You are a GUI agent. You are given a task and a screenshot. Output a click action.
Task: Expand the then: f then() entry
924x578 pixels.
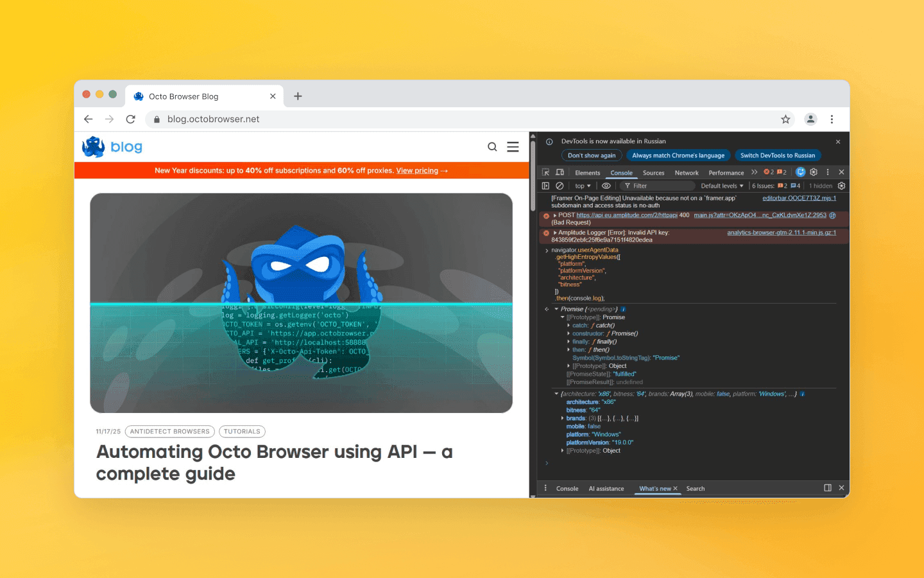pyautogui.click(x=569, y=350)
